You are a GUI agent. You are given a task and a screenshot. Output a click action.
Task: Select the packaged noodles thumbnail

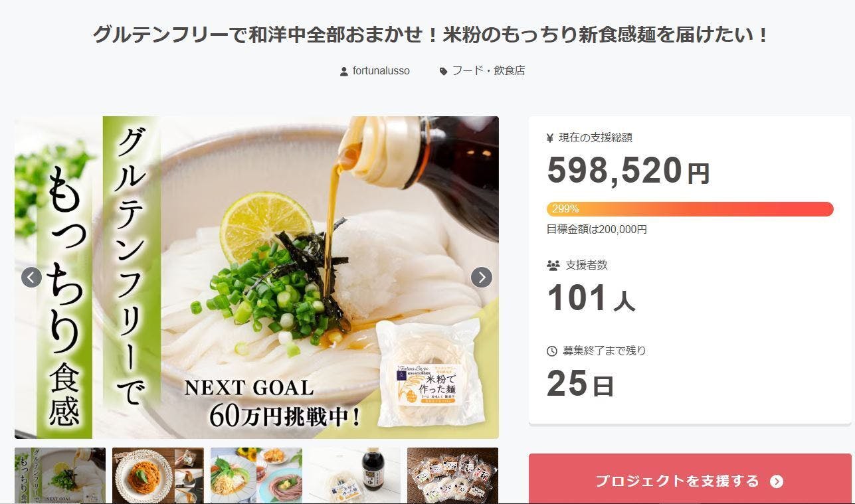coord(452,475)
